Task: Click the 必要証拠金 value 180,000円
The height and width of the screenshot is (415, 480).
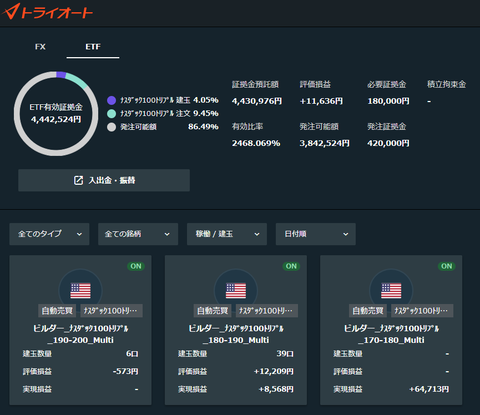Action: pos(388,101)
